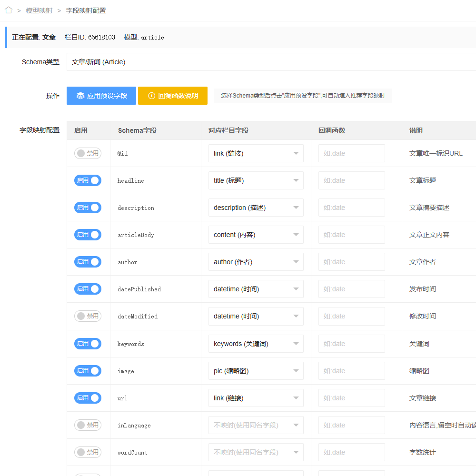Disable the description field toggle
Image resolution: width=476 pixels, height=476 pixels.
coord(88,208)
